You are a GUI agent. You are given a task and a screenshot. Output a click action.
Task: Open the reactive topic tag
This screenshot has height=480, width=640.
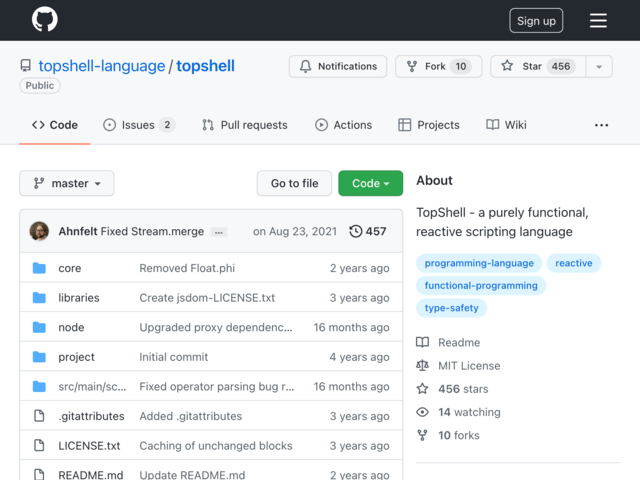click(x=574, y=263)
